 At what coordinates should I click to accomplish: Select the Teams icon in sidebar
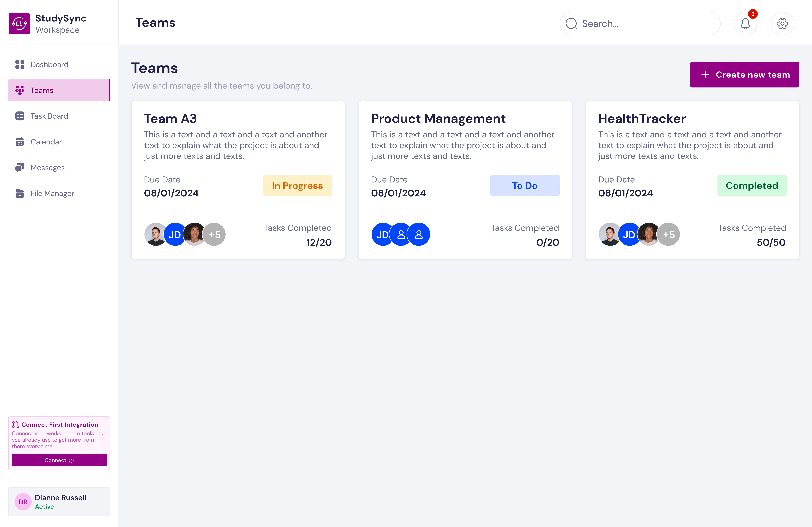(20, 90)
